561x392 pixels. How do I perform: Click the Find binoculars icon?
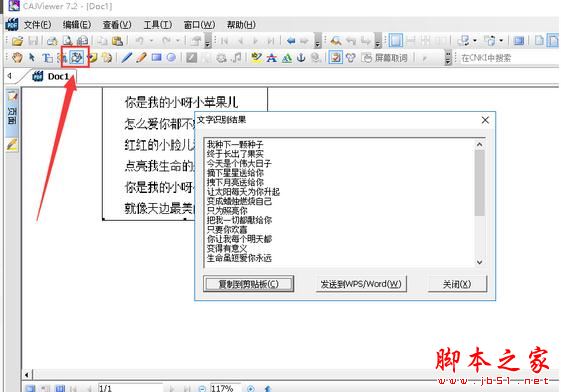point(336,41)
